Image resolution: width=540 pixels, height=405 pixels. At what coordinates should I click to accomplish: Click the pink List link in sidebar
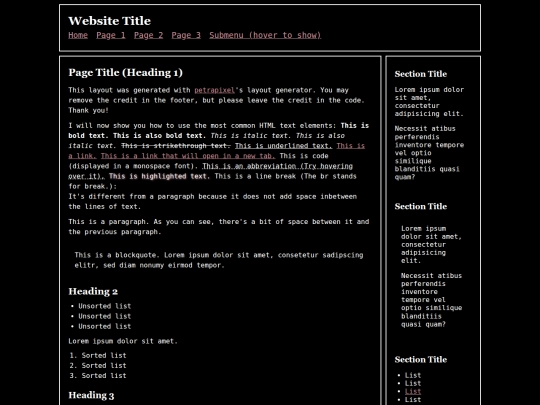(x=413, y=392)
